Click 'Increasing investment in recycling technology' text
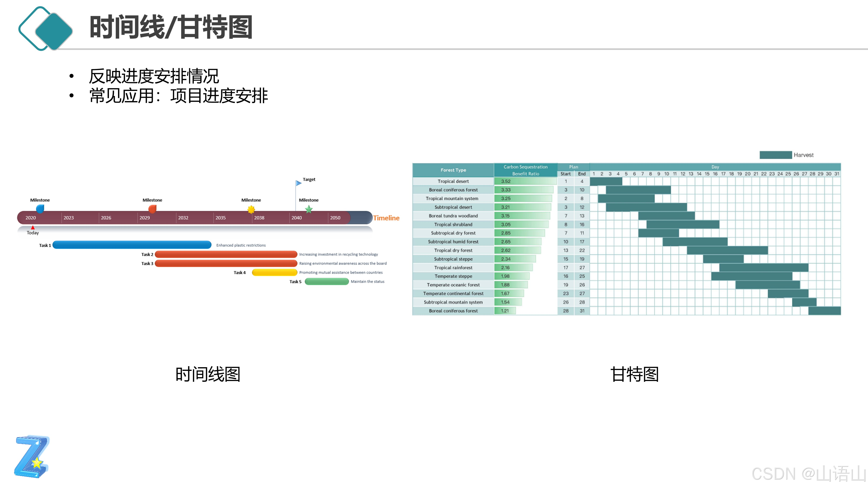 coord(339,254)
